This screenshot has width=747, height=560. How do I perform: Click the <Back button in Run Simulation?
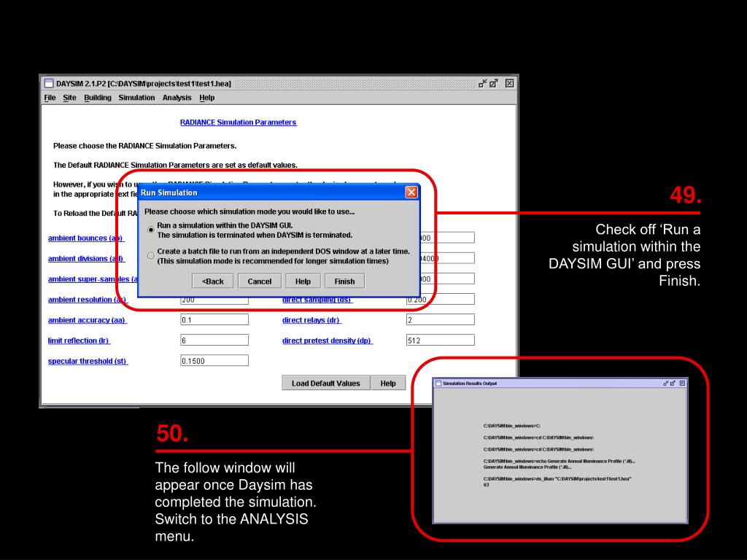point(212,281)
